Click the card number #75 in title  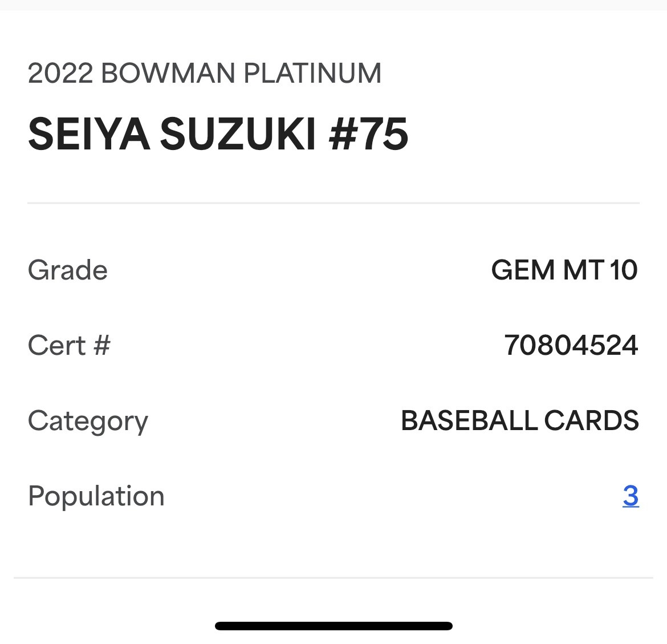point(369,135)
